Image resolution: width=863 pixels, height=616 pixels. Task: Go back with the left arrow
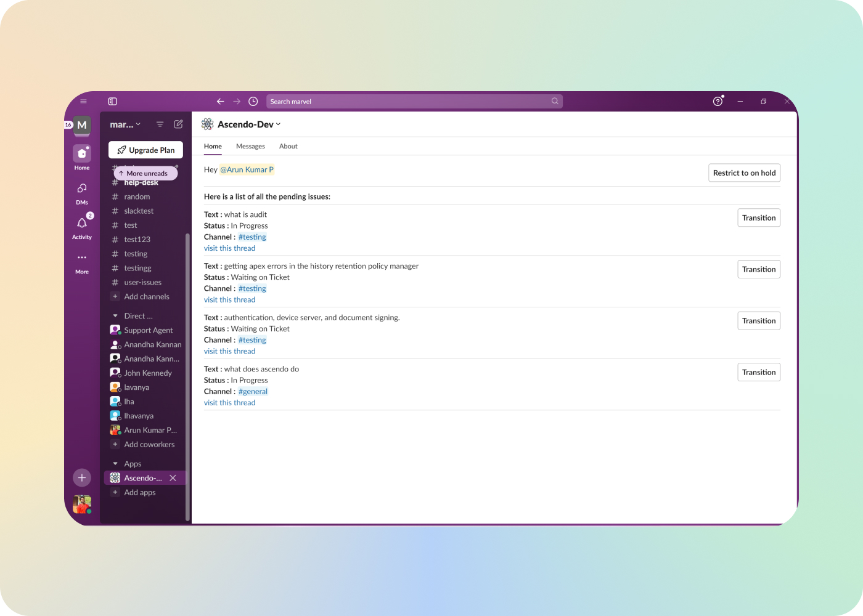click(x=220, y=102)
